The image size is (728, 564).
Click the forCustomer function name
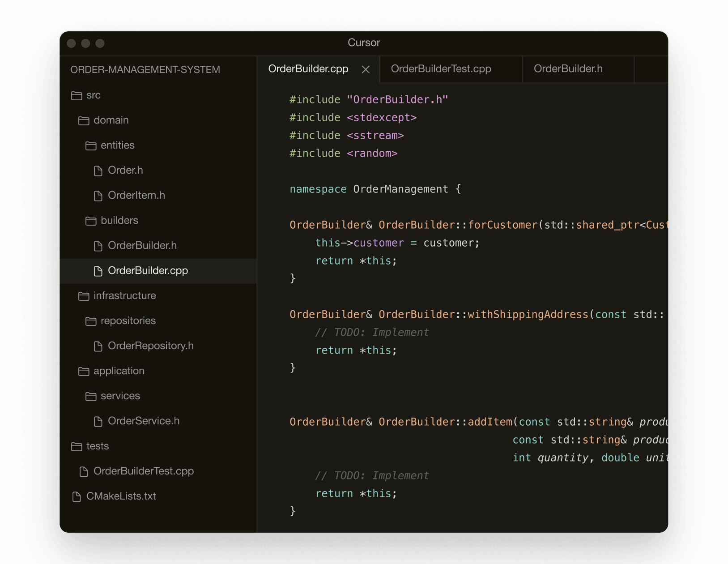coord(503,225)
